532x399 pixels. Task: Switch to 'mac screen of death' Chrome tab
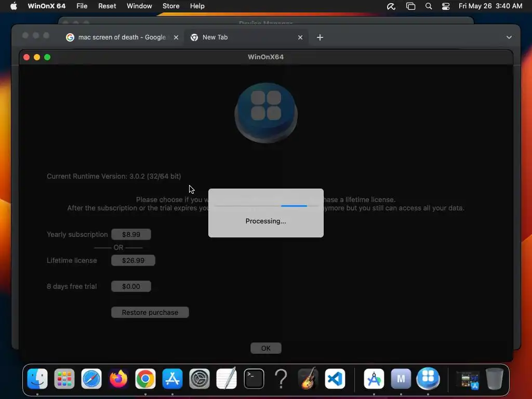click(122, 37)
